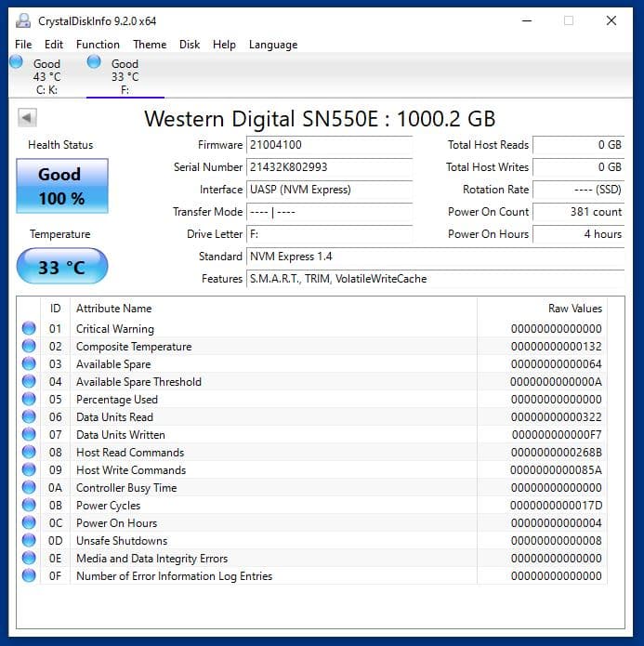Click status orb for Host Write Commands

tap(29, 469)
